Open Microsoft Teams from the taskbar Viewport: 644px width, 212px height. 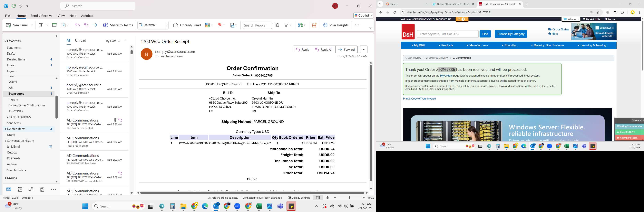pos(280,206)
